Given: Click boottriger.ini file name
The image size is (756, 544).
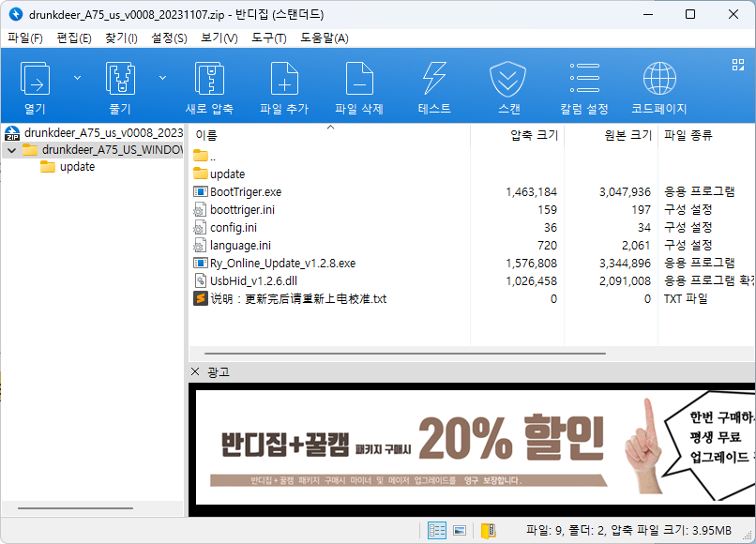Looking at the screenshot, I should [242, 210].
